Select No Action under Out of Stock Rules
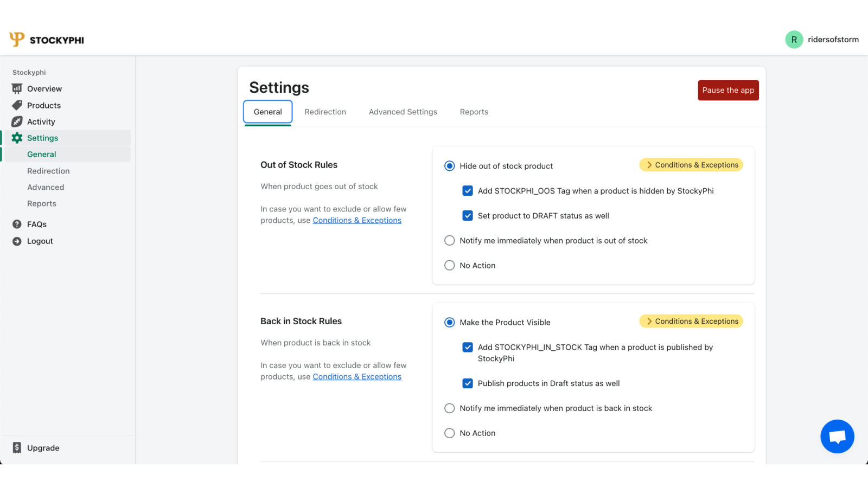This screenshot has height=488, width=868. pos(450,265)
